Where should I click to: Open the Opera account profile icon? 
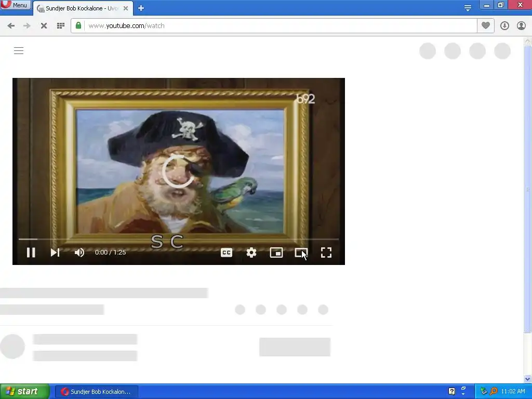pos(521,26)
